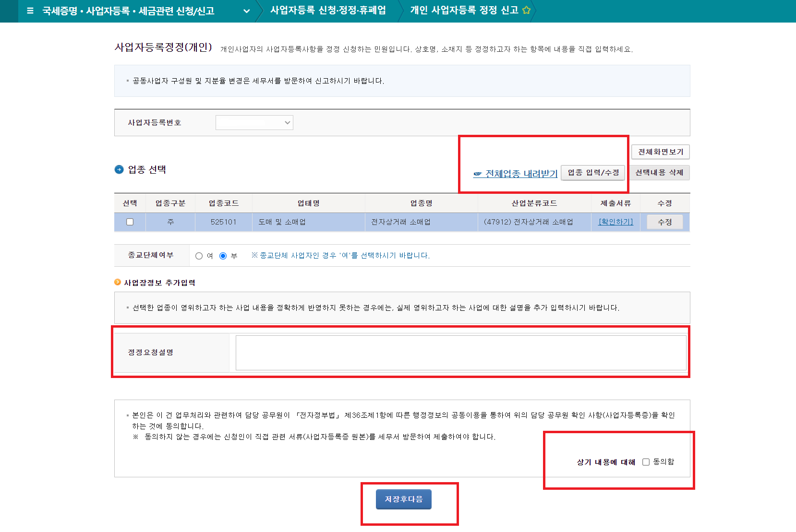Click the hand pointer icon before 전체업종 내려받기
The width and height of the screenshot is (796, 532).
tap(478, 174)
